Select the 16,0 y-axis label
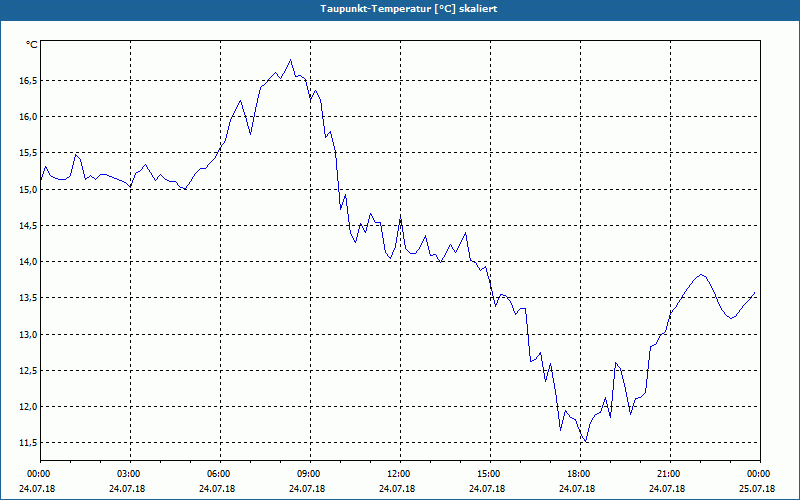The width and height of the screenshot is (800, 500). coord(28,117)
